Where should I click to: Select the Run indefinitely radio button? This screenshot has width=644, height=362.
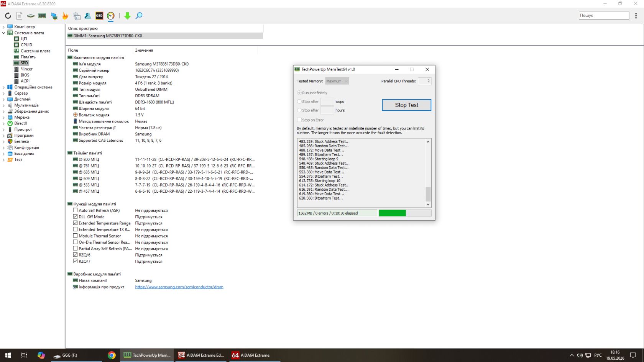pos(299,93)
